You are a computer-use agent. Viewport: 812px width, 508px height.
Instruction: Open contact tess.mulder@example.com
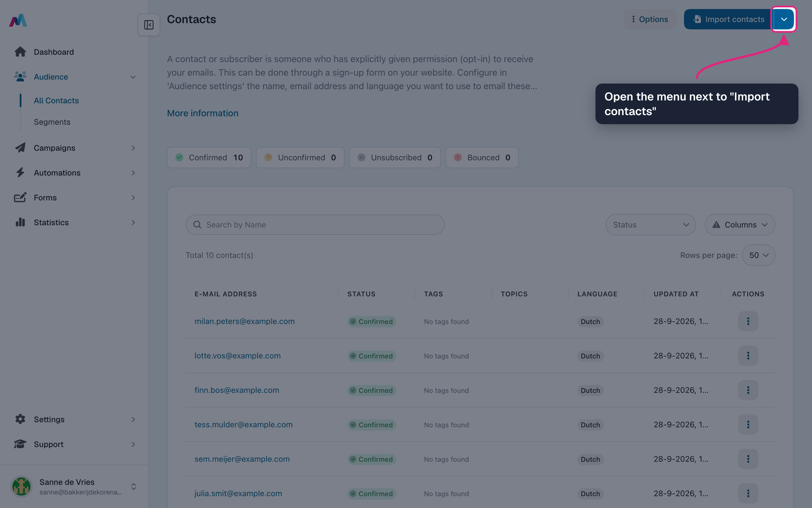(x=244, y=425)
